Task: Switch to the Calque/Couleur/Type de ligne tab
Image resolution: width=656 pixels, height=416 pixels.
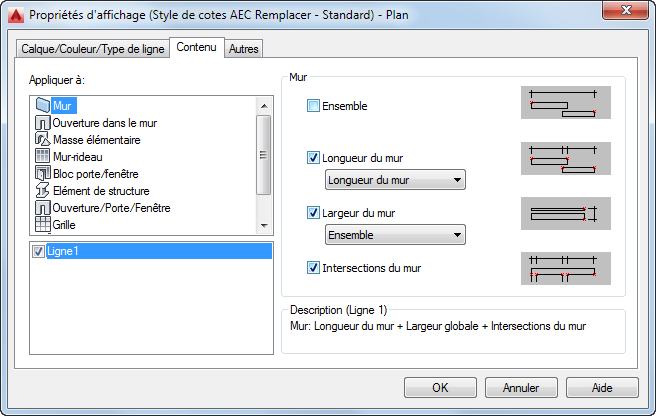Action: pos(93,49)
